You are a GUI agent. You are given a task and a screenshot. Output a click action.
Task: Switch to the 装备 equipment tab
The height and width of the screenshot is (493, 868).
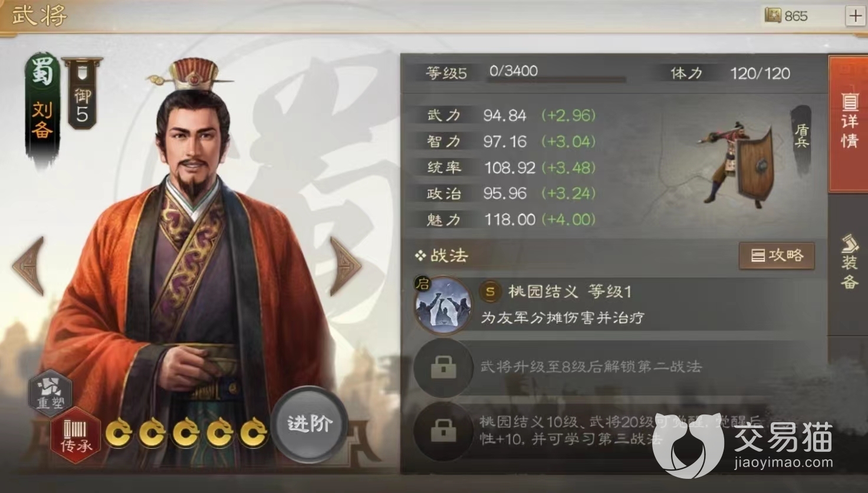(849, 262)
